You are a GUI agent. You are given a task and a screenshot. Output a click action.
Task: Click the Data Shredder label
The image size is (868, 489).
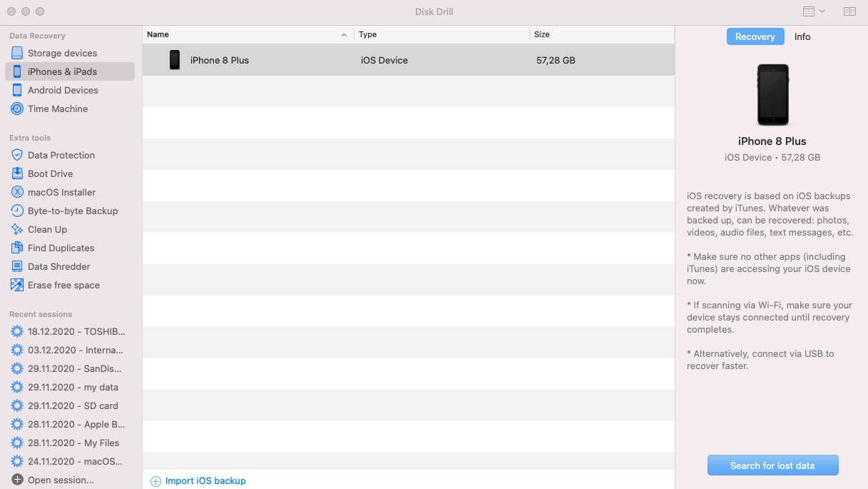(x=59, y=266)
